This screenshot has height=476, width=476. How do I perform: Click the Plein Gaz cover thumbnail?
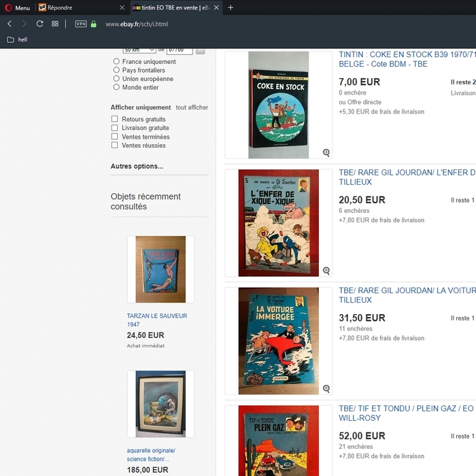coord(278,441)
